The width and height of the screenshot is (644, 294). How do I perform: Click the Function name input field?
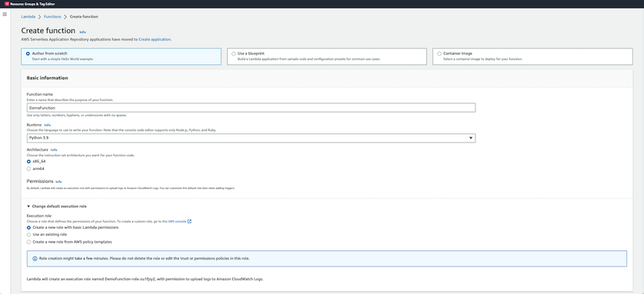251,108
